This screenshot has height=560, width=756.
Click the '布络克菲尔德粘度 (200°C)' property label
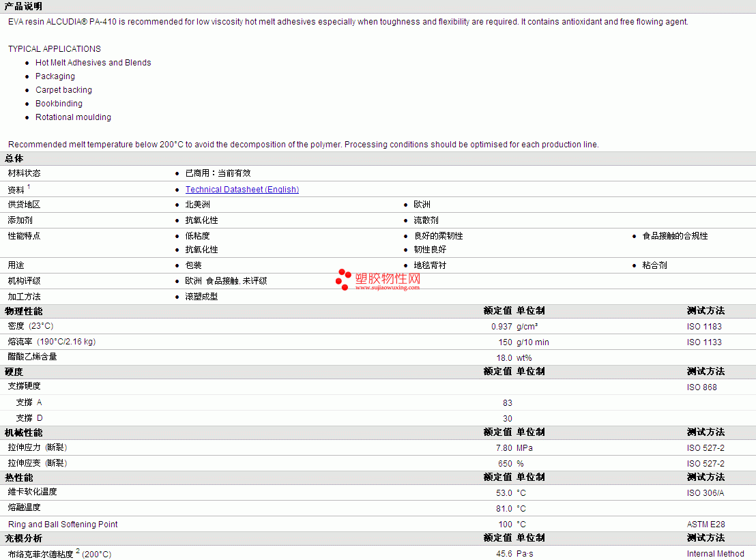click(59, 555)
